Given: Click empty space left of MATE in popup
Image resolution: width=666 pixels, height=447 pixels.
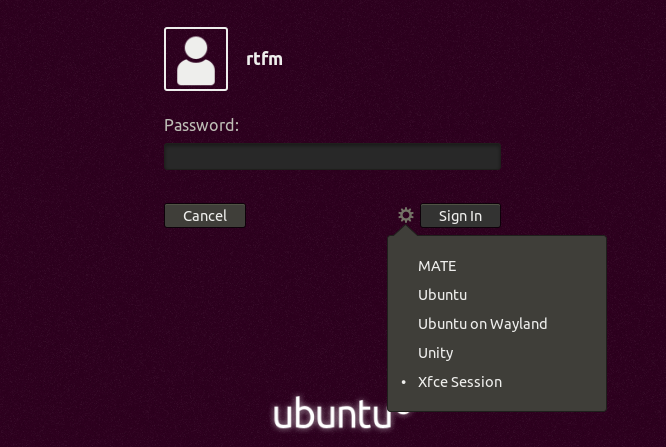Looking at the screenshot, I should (403, 266).
